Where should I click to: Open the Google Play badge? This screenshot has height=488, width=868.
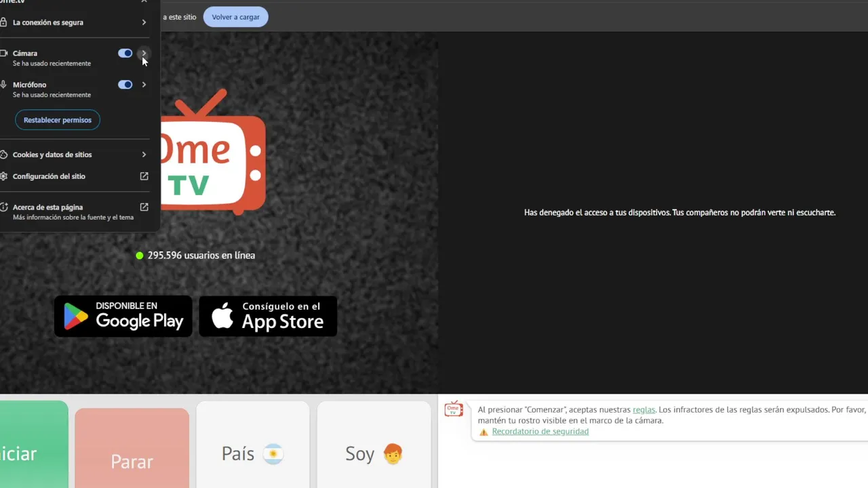(123, 316)
